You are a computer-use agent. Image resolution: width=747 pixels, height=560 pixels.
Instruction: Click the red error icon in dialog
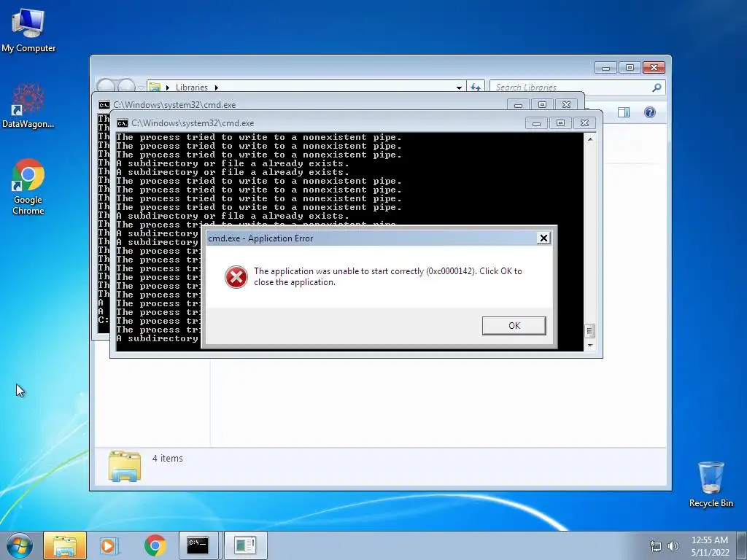236,276
